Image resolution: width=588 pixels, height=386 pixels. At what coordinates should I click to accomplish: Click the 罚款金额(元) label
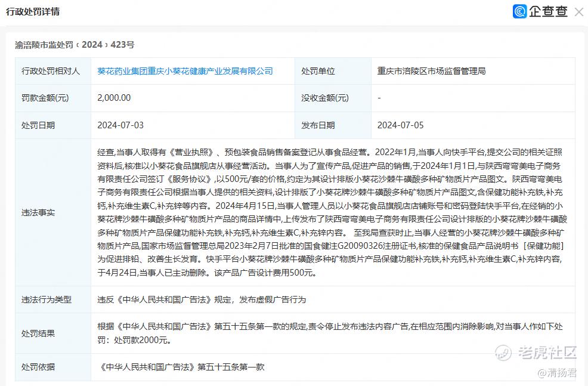[45, 98]
